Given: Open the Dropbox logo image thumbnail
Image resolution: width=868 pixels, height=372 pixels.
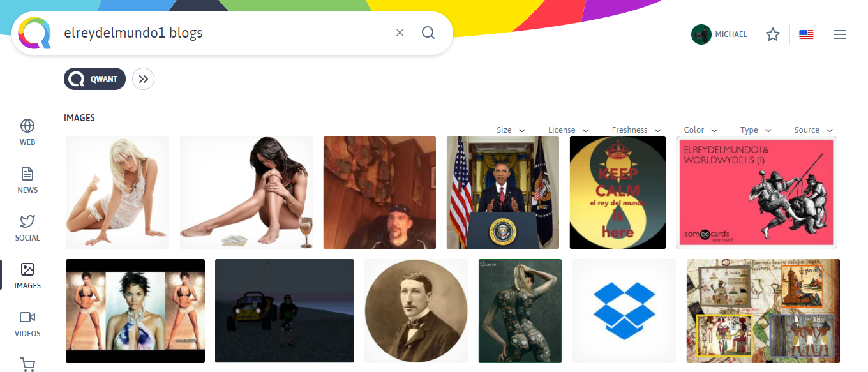Looking at the screenshot, I should [624, 311].
